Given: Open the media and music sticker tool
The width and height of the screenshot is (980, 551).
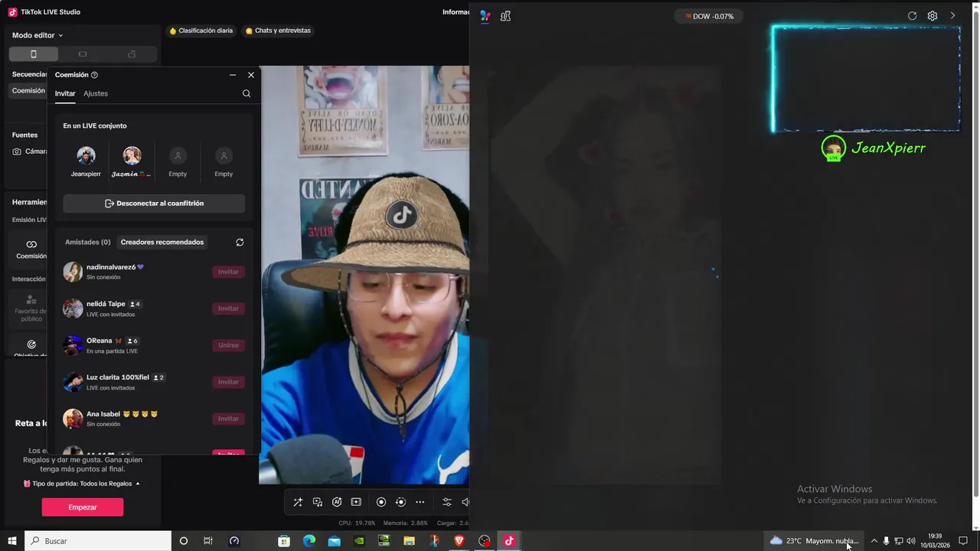Looking at the screenshot, I should [x=318, y=502].
